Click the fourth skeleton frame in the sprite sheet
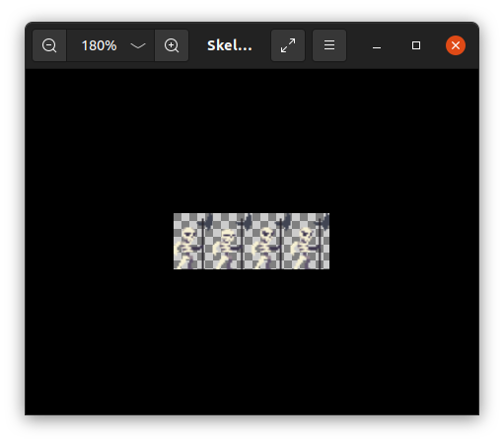The width and height of the screenshot is (504, 443). click(310, 241)
